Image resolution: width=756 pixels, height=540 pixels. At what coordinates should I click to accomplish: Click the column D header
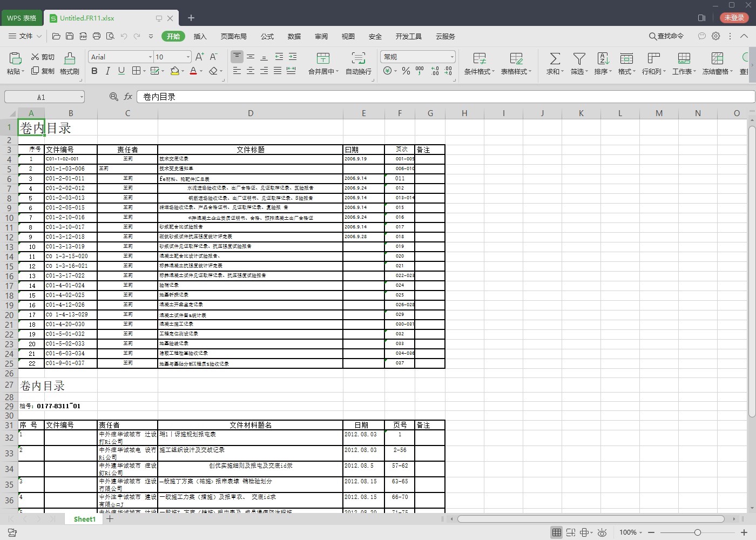point(251,113)
